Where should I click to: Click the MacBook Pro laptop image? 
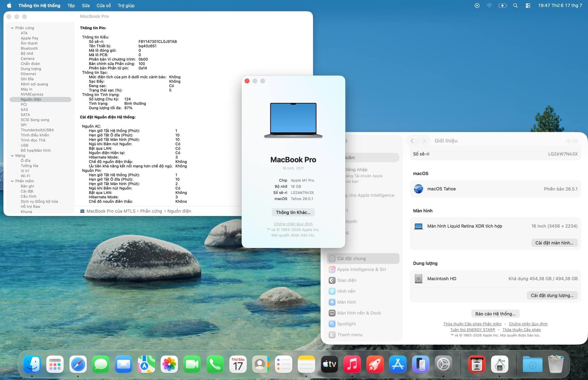tap(293, 120)
